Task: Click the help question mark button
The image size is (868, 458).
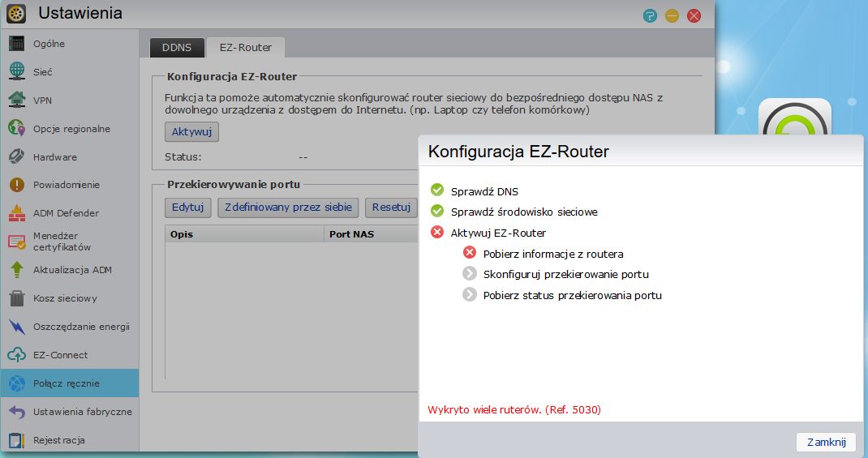Action: (x=650, y=16)
